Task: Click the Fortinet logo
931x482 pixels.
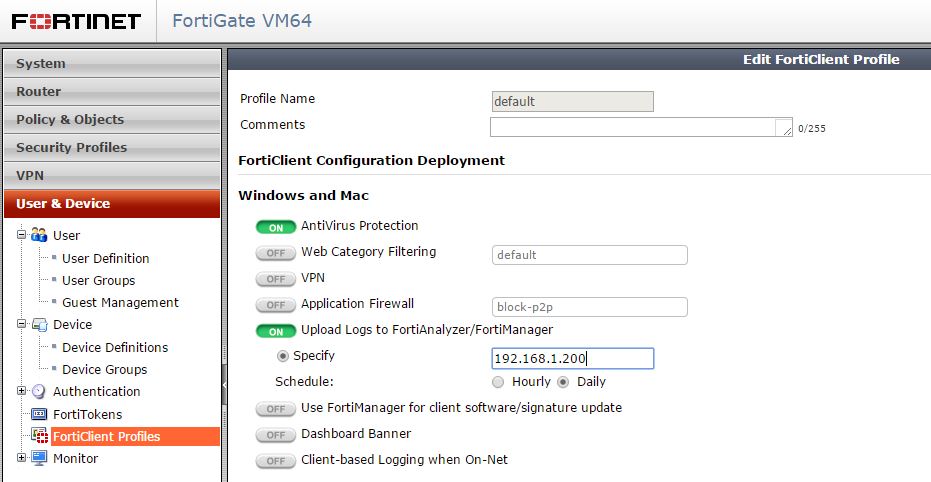Action: pos(77,21)
